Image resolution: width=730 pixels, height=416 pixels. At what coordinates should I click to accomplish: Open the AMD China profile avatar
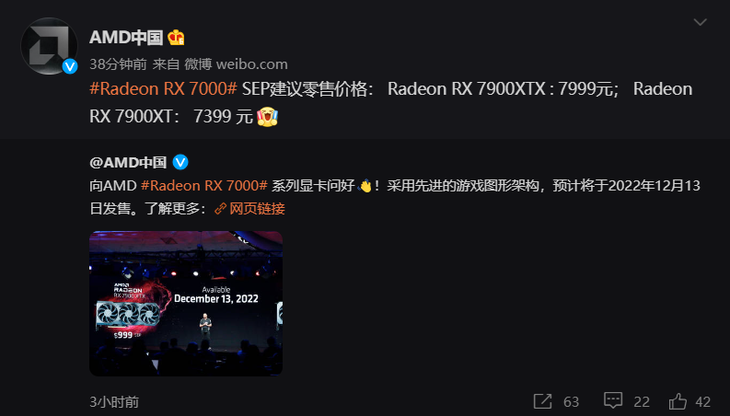[49, 46]
